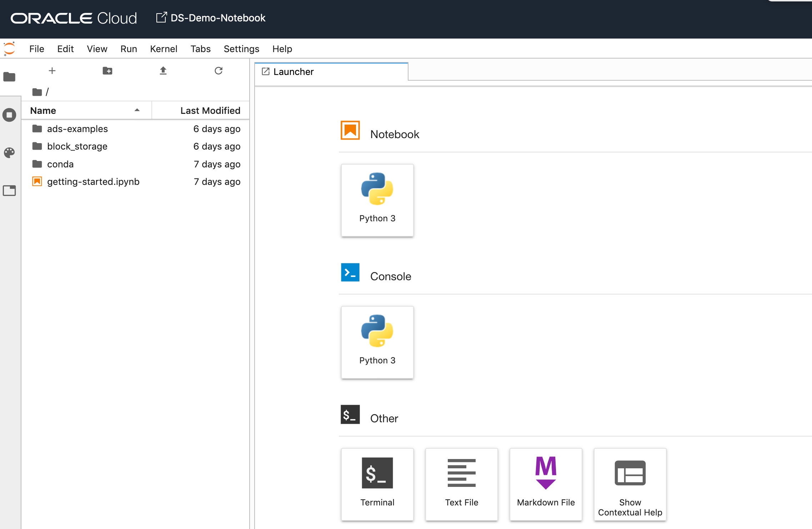Viewport: 812px width, 529px height.
Task: Click the new launcher plus icon
Action: point(52,71)
